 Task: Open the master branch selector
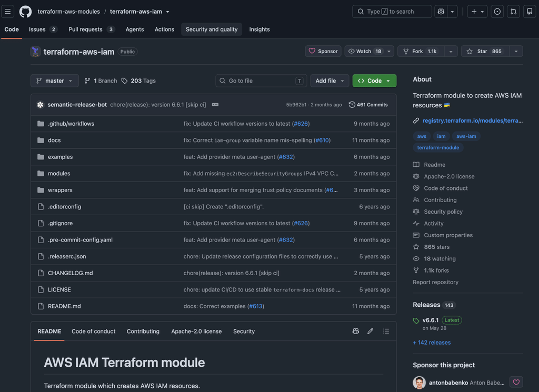[x=54, y=81]
